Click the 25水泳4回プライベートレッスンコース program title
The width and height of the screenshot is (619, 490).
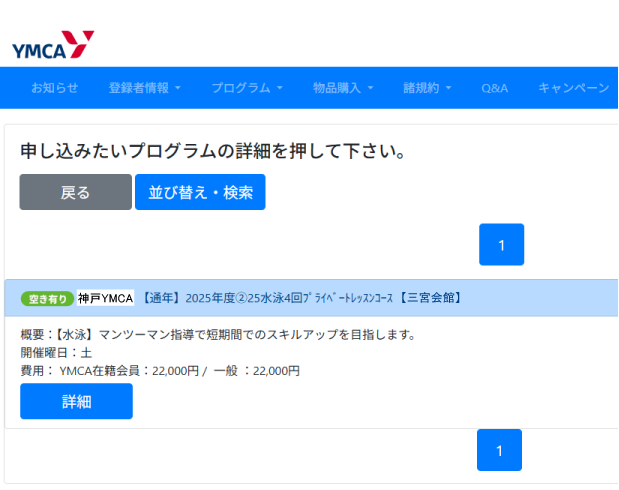tap(300, 298)
